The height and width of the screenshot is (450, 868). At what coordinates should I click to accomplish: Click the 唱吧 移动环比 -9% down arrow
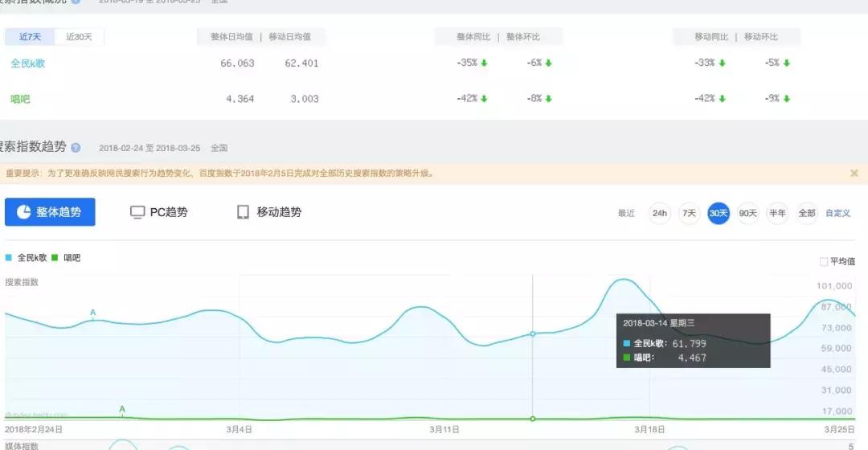[787, 99]
